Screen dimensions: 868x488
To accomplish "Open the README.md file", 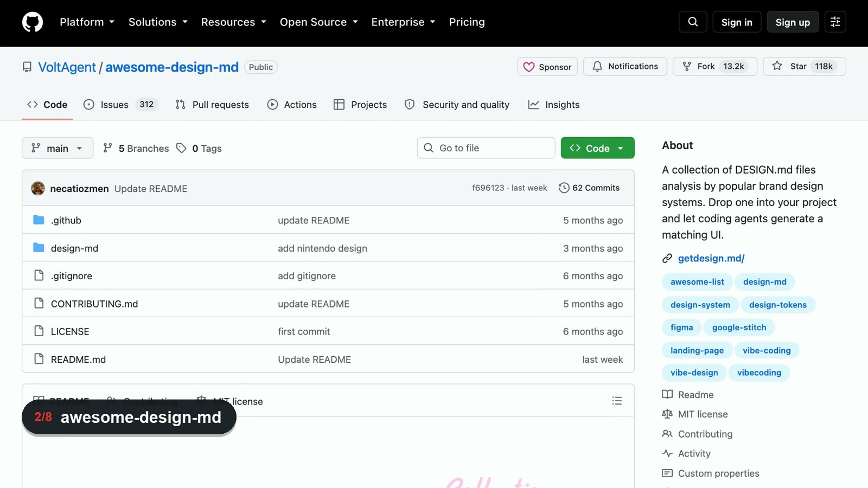I will (78, 359).
